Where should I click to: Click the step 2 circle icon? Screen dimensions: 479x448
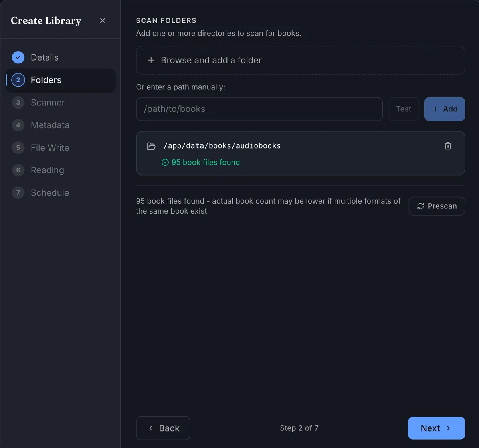(18, 80)
